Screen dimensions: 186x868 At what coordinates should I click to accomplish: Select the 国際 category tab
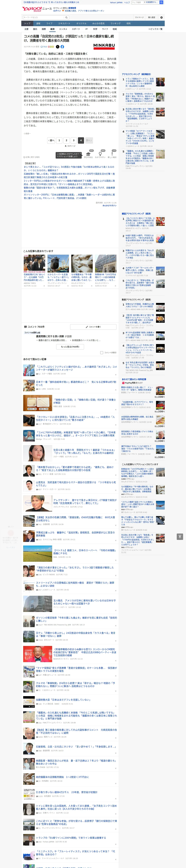pyautogui.click(x=44, y=29)
